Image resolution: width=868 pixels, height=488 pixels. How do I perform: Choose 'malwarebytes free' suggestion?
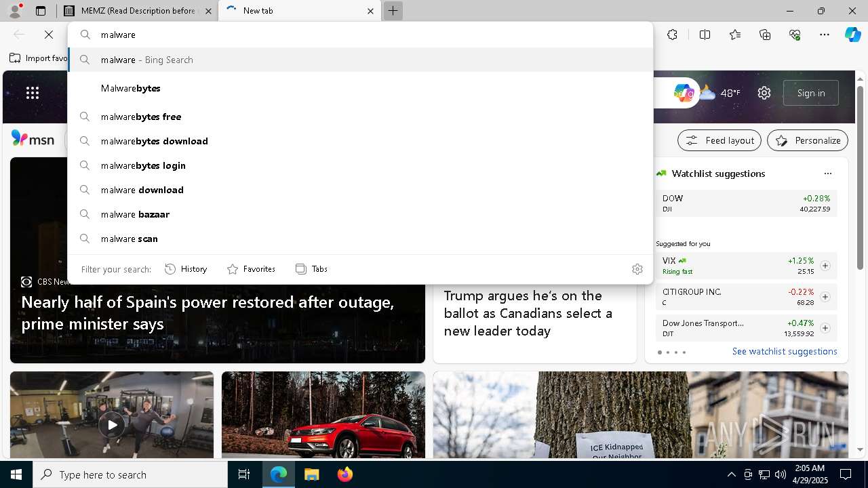point(361,117)
